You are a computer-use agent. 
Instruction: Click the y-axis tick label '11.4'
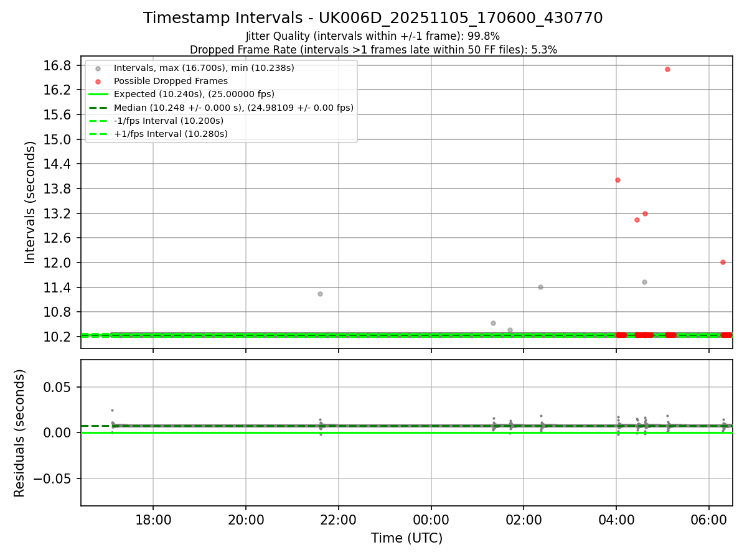click(x=58, y=287)
